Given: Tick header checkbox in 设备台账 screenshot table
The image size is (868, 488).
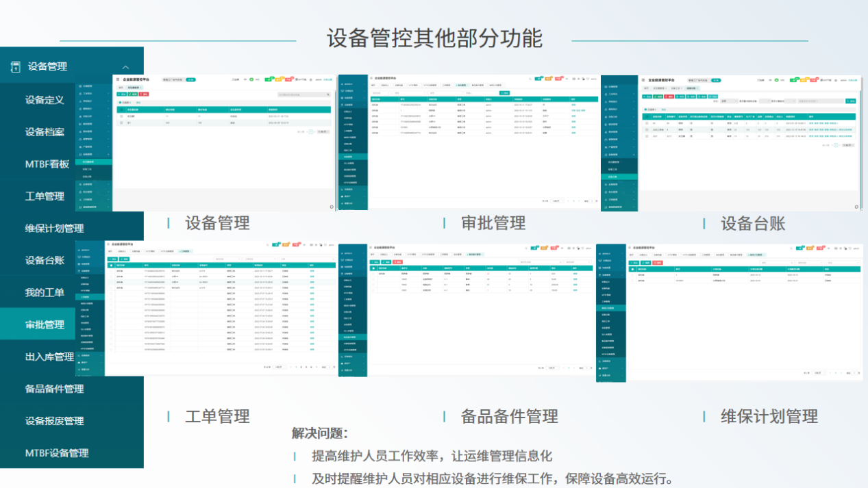Looking at the screenshot, I should point(647,116).
